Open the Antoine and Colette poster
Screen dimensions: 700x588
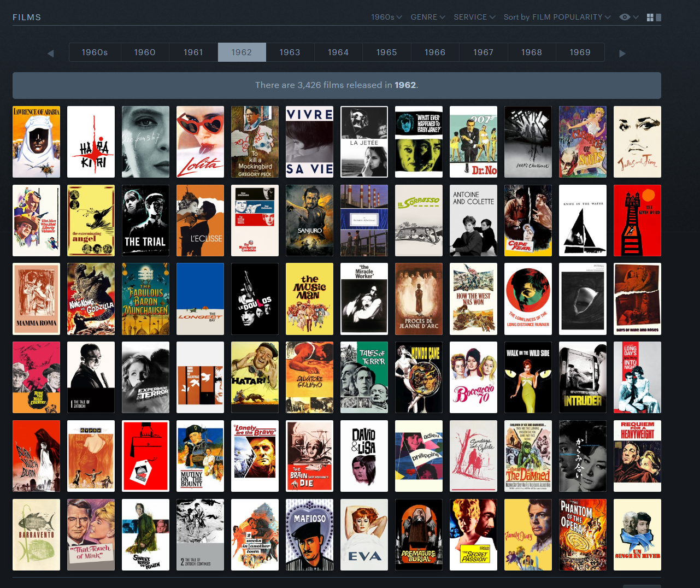click(x=474, y=221)
